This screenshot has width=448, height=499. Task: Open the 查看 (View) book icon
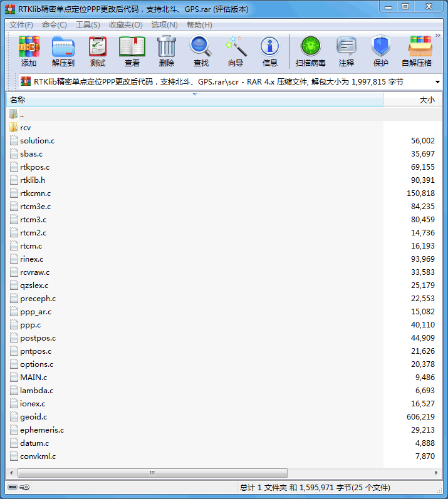coord(132,51)
